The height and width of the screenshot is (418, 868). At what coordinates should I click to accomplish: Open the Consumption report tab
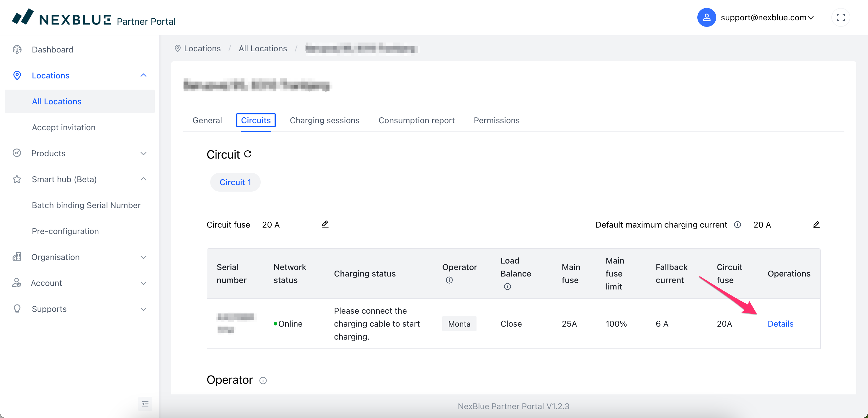point(416,121)
